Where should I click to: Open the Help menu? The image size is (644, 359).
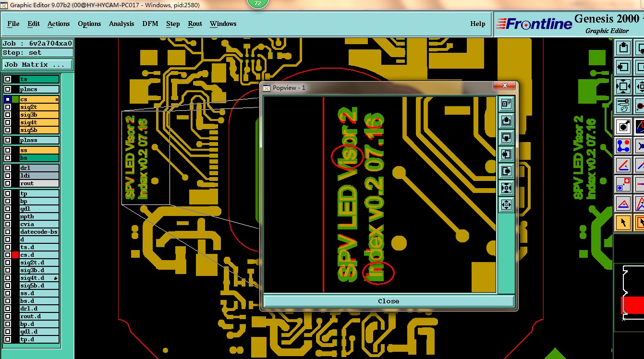478,24
